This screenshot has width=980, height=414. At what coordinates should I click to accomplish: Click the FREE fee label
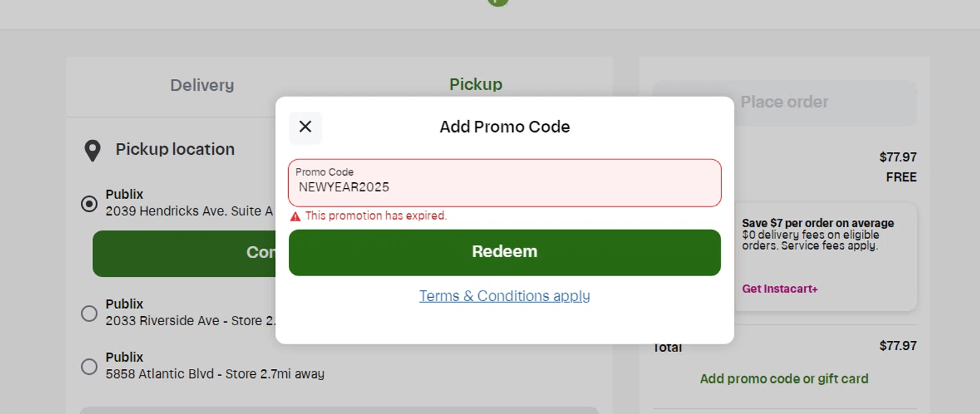pyautogui.click(x=901, y=177)
